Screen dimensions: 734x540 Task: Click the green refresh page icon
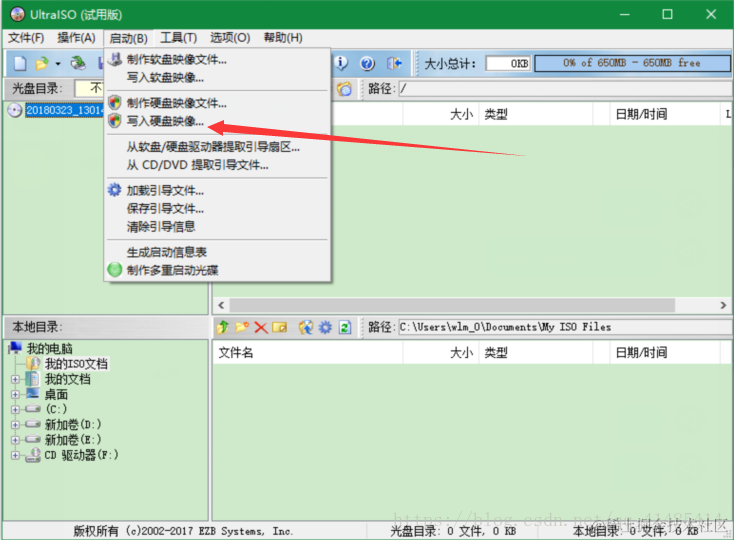click(x=345, y=327)
